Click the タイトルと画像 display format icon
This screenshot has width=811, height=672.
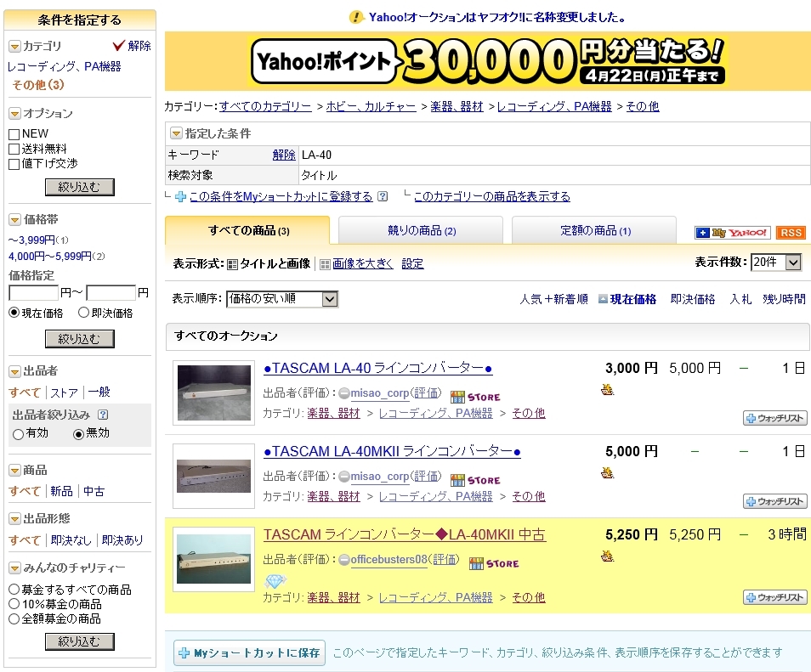tap(232, 264)
